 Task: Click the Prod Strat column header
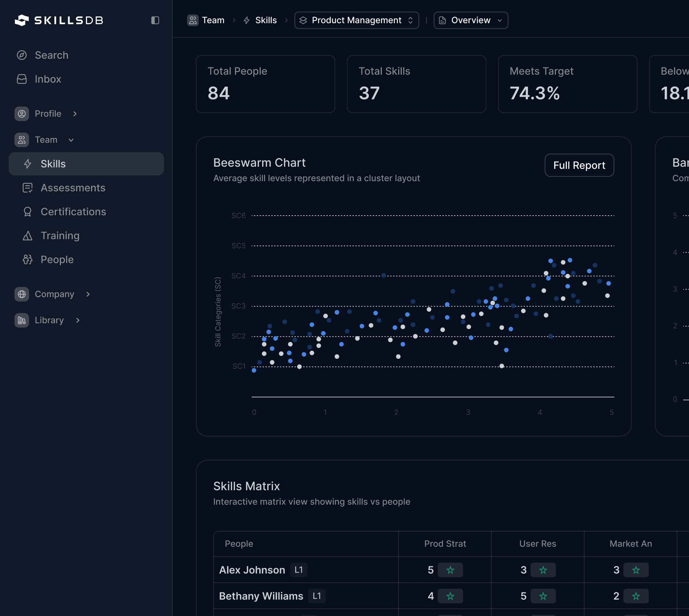[445, 544]
